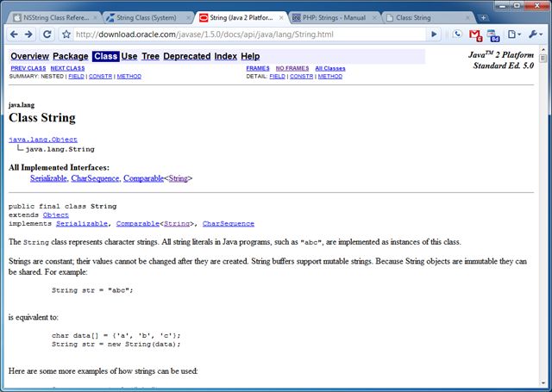Switch to the String Class (System) tab
Viewport: 552px width, 392px height.
(147, 17)
